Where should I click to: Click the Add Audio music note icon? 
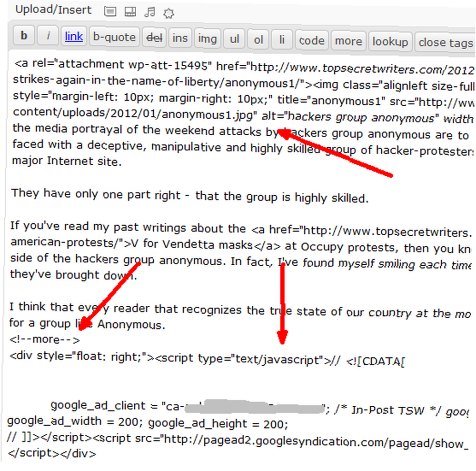click(x=149, y=12)
